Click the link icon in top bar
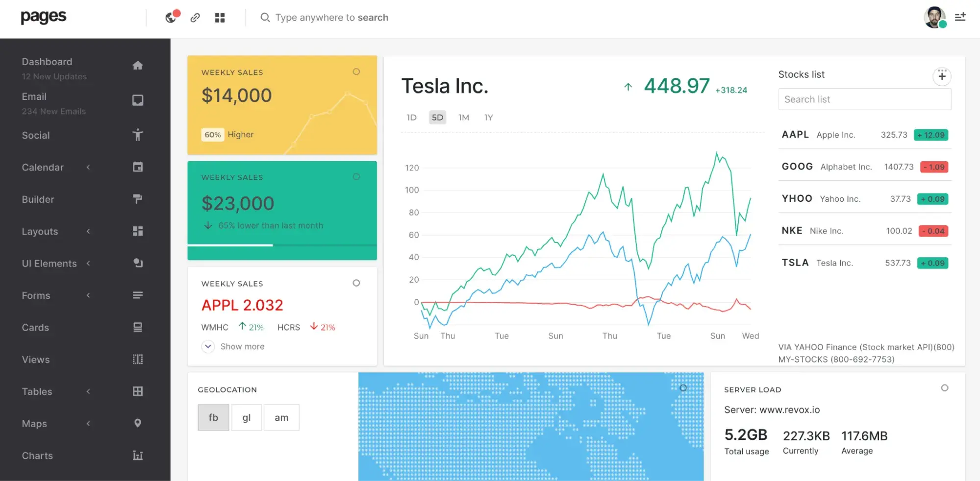The width and height of the screenshot is (980, 481). (195, 18)
